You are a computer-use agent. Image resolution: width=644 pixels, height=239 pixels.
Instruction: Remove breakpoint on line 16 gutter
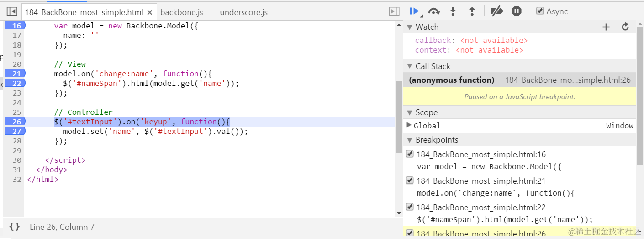point(15,26)
